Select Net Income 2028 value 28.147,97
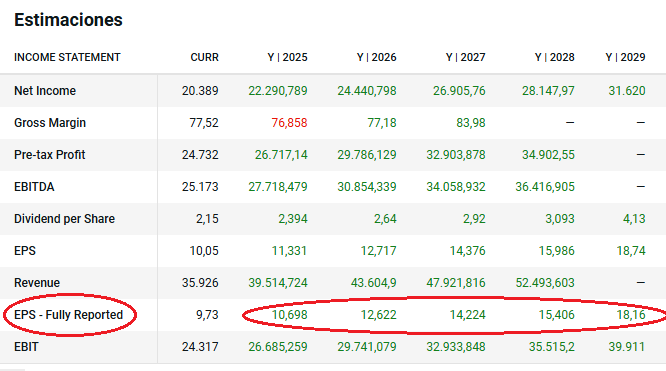This screenshot has width=666, height=371. [x=548, y=91]
